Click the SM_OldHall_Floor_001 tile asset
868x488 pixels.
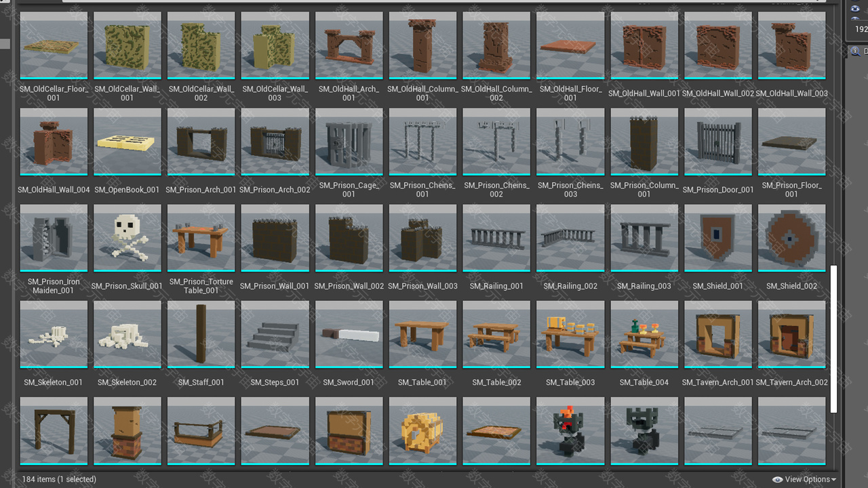click(x=570, y=45)
